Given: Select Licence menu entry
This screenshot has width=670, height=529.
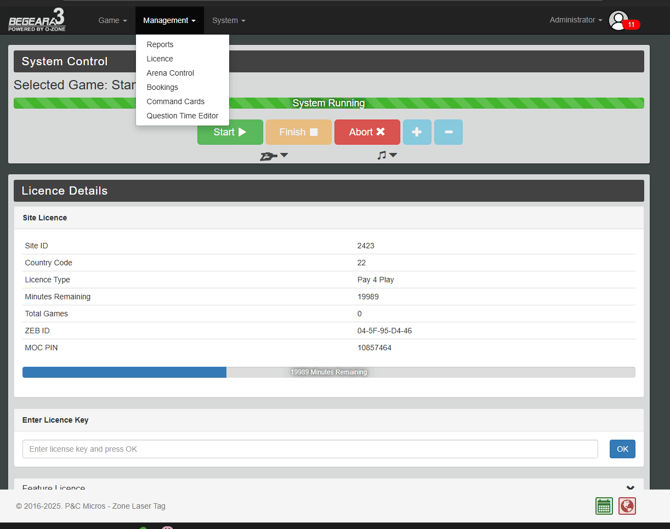Looking at the screenshot, I should coord(160,59).
